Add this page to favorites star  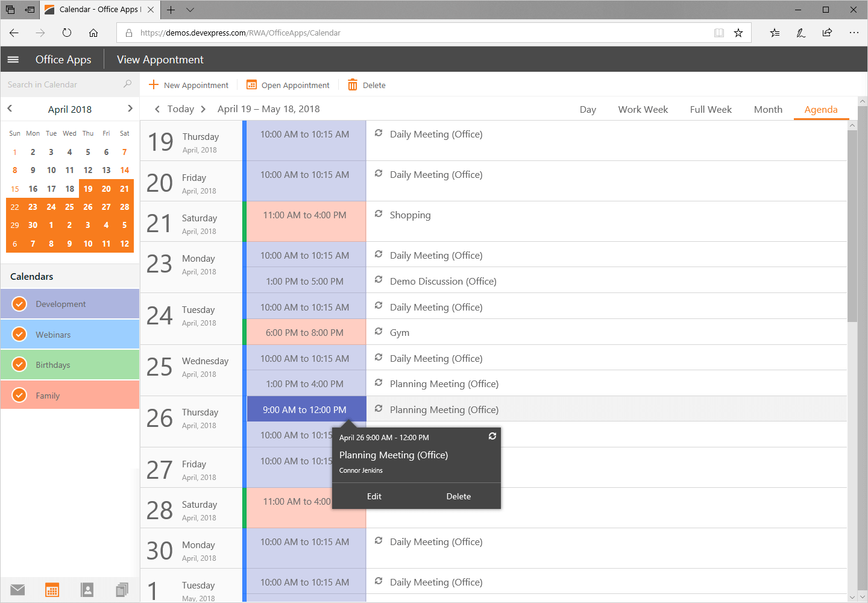pyautogui.click(x=738, y=33)
